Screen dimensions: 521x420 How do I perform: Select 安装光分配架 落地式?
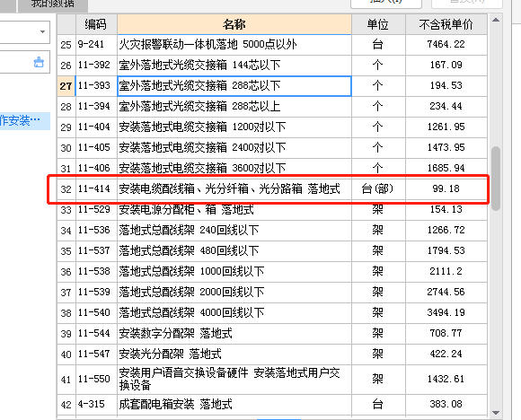coord(234,354)
